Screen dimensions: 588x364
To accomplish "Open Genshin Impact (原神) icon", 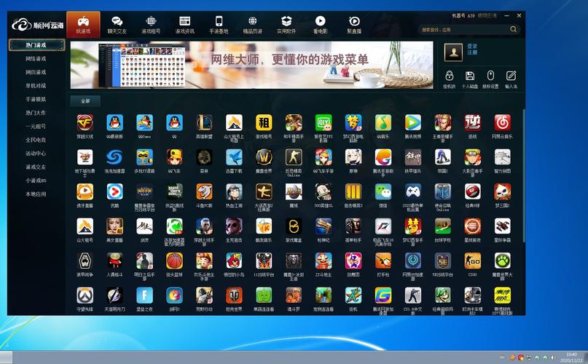I will tap(353, 157).
